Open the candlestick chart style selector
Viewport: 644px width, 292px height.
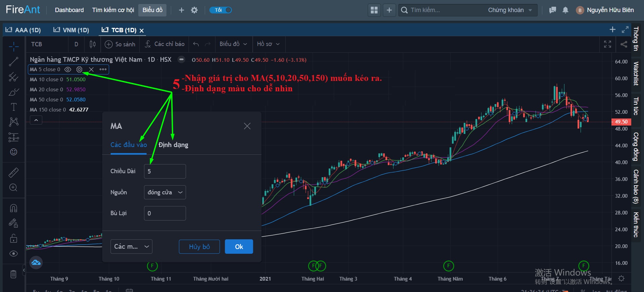93,44
